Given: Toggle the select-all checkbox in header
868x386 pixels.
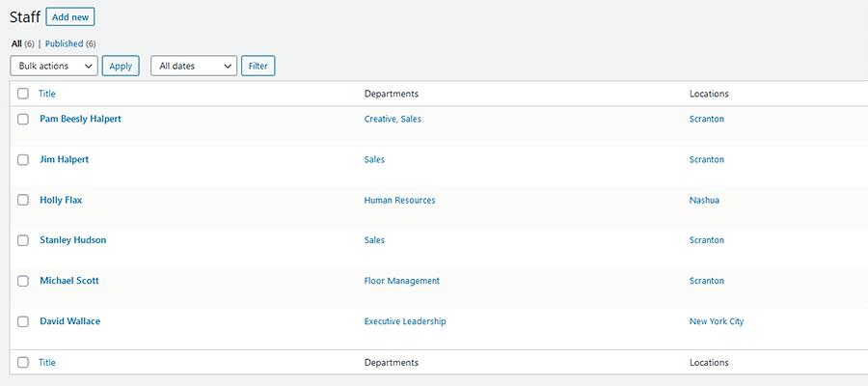Looking at the screenshot, I should click(x=23, y=94).
